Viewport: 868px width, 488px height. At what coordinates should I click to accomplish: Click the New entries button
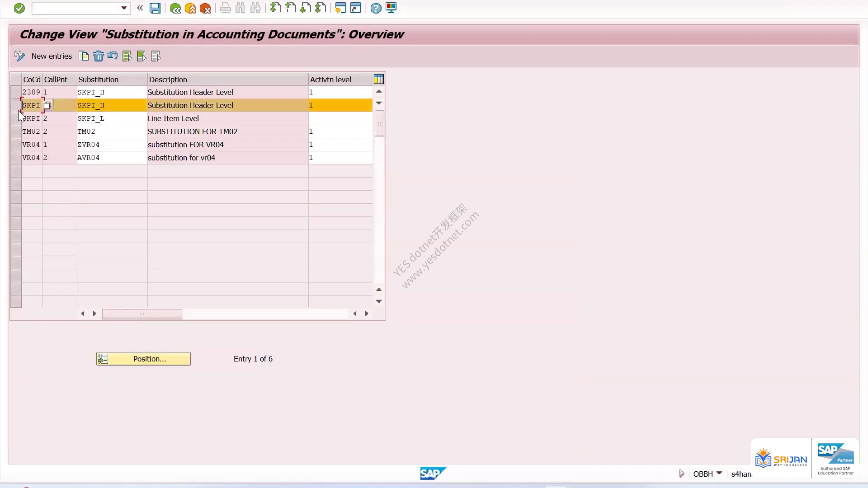[52, 56]
